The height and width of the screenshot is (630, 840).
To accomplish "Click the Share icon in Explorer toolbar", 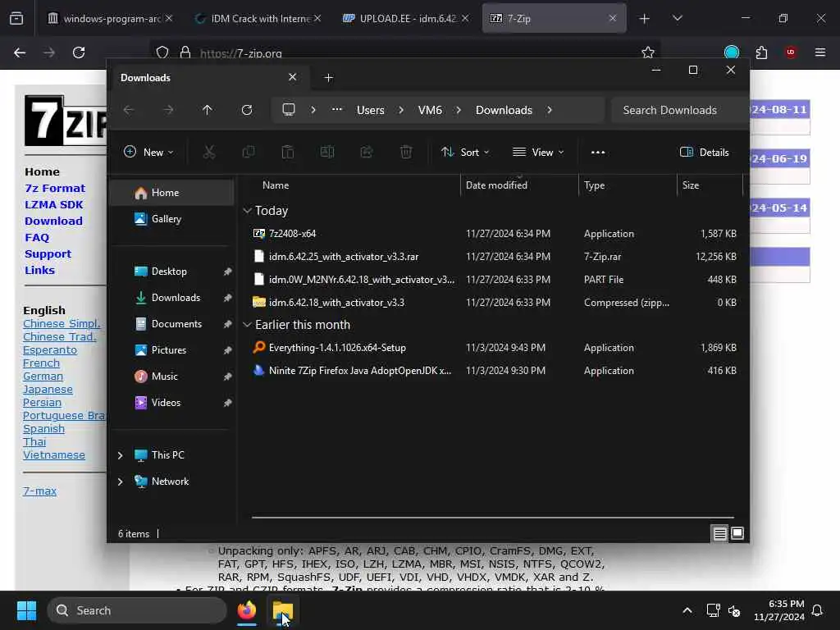I will point(367,152).
